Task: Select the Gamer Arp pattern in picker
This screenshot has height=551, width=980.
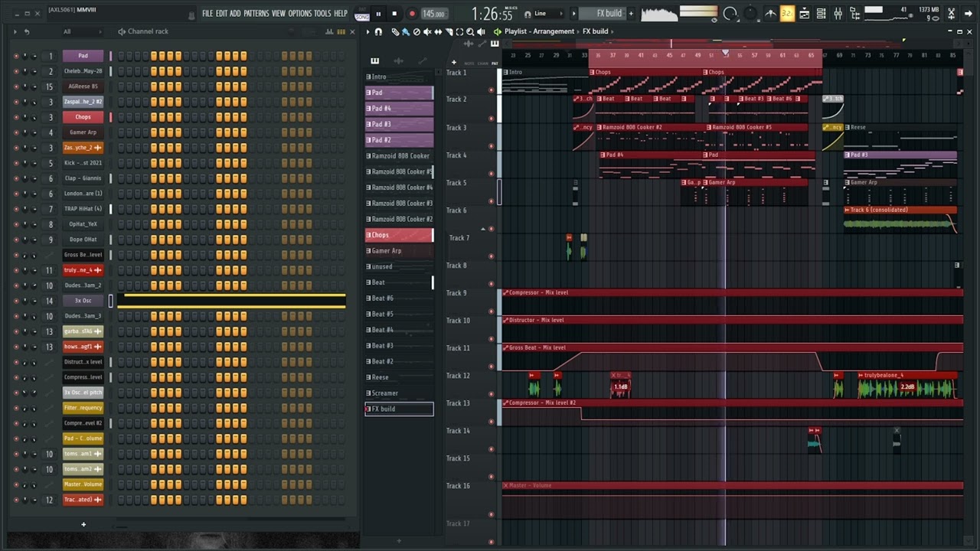Action: point(399,251)
